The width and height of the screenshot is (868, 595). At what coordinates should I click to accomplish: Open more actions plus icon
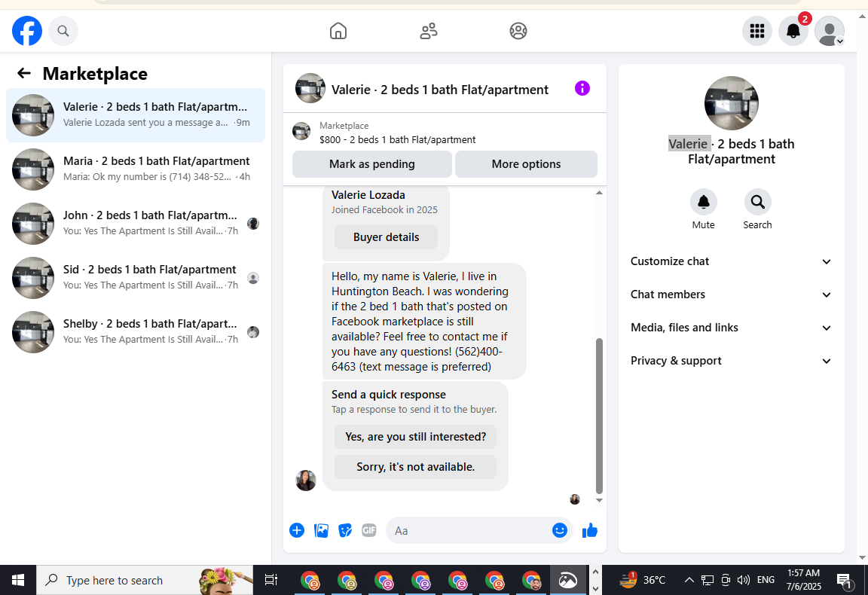pos(297,530)
